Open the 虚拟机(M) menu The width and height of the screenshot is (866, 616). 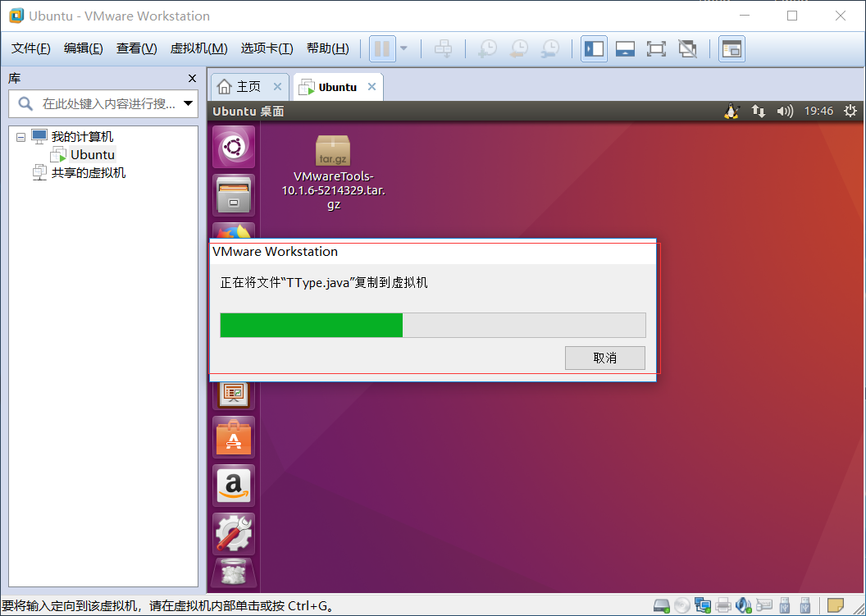pos(198,48)
